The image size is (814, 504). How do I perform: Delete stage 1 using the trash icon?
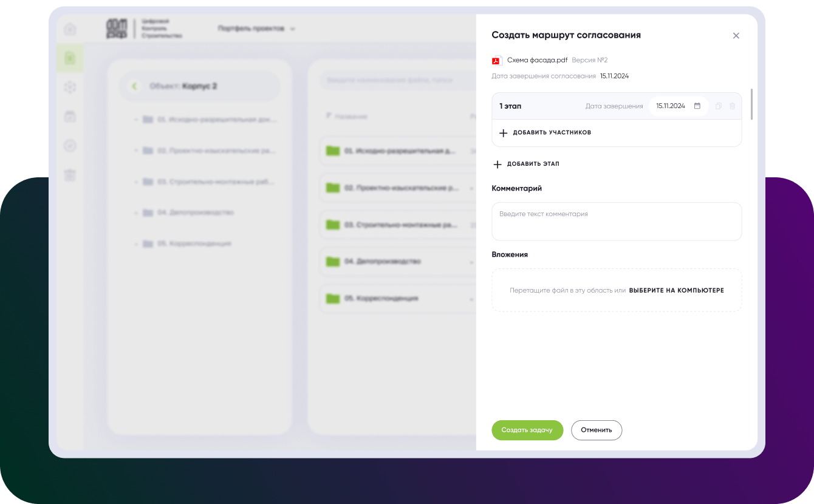[732, 106]
